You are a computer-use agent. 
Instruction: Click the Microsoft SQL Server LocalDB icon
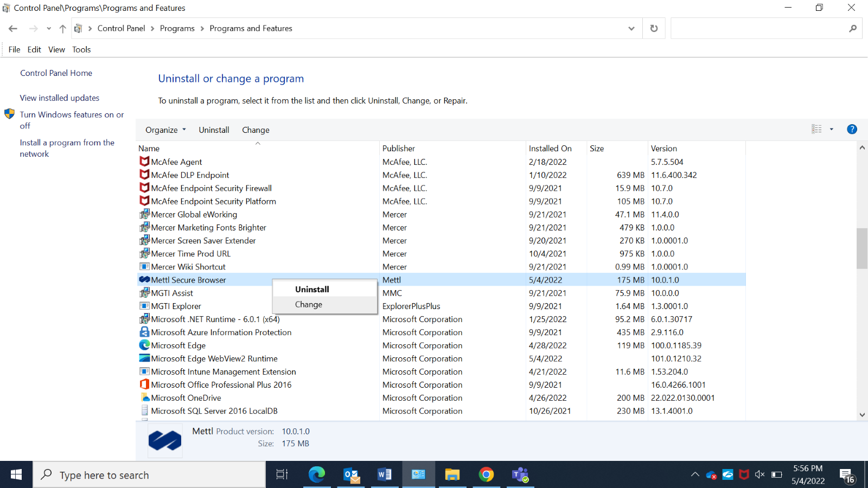(144, 410)
